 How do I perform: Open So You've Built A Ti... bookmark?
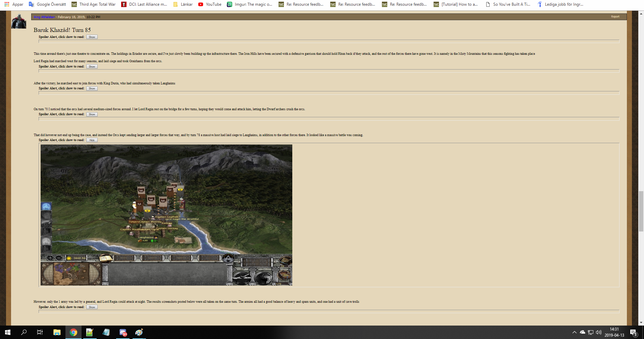(508, 4)
